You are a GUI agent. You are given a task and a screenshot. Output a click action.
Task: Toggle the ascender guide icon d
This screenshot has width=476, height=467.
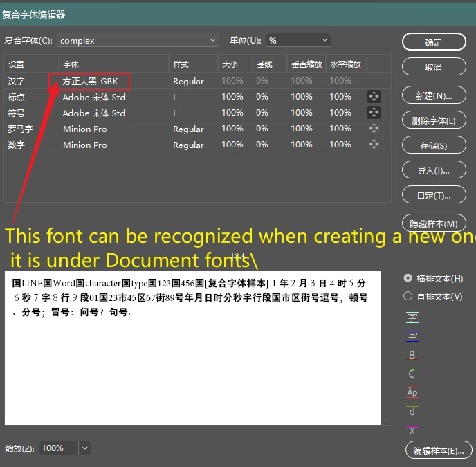412,411
